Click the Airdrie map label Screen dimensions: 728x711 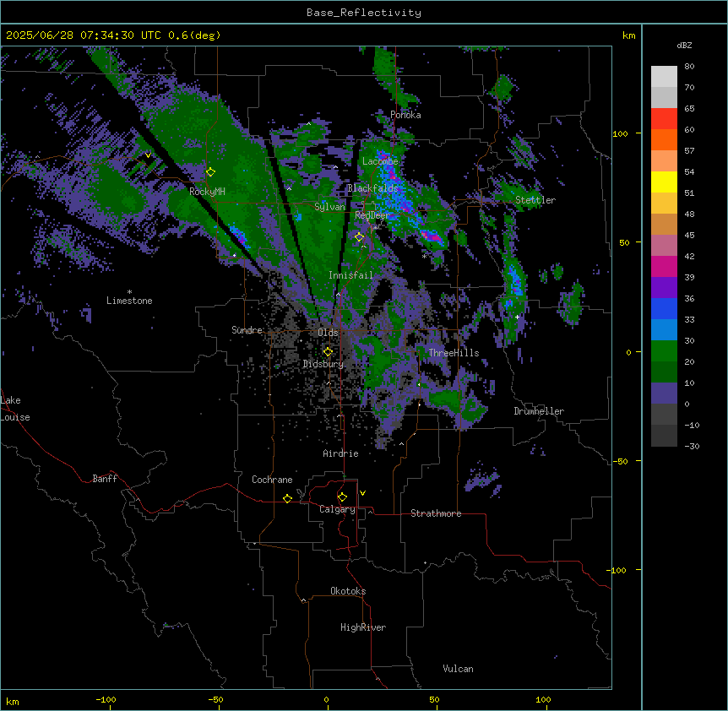pyautogui.click(x=340, y=453)
